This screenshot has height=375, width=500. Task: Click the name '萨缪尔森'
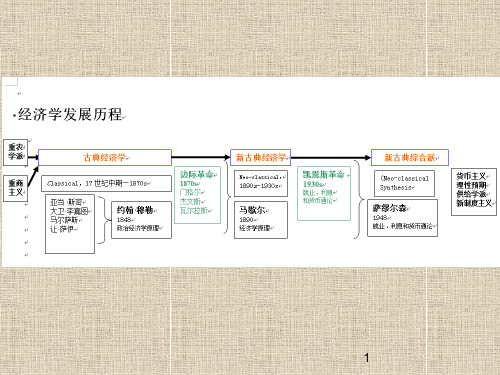389,208
